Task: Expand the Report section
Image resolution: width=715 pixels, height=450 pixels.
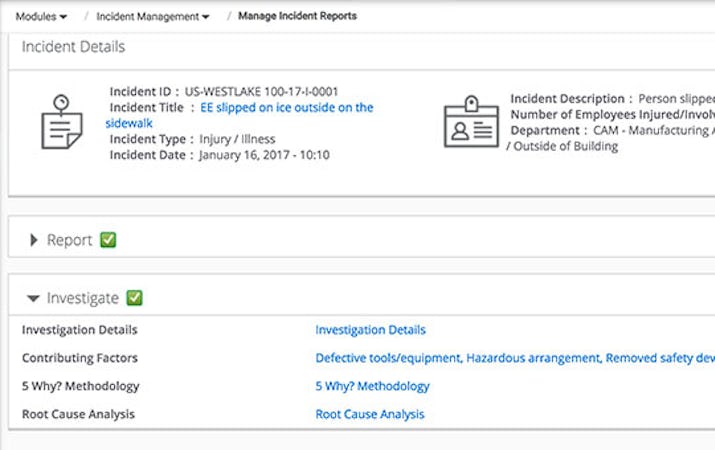Action: [34, 240]
